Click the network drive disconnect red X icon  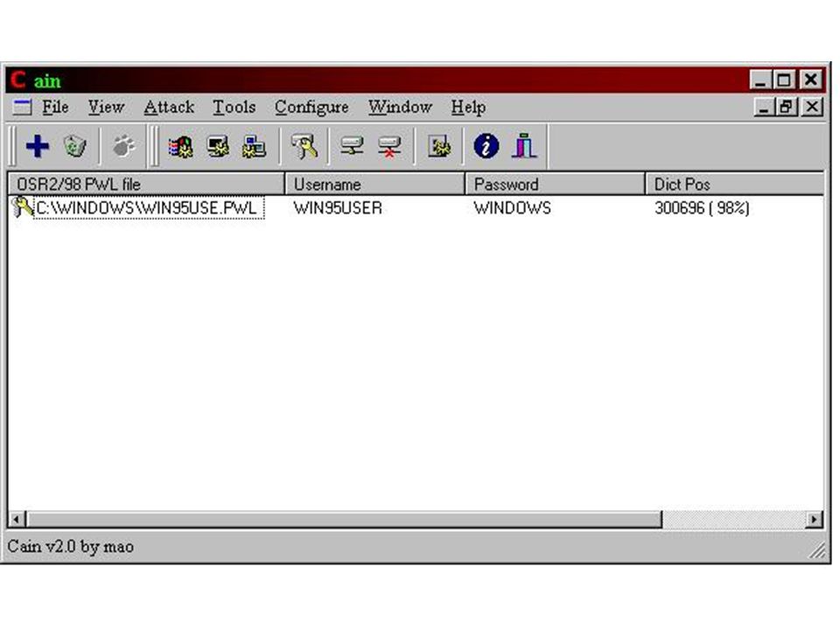[x=388, y=146]
